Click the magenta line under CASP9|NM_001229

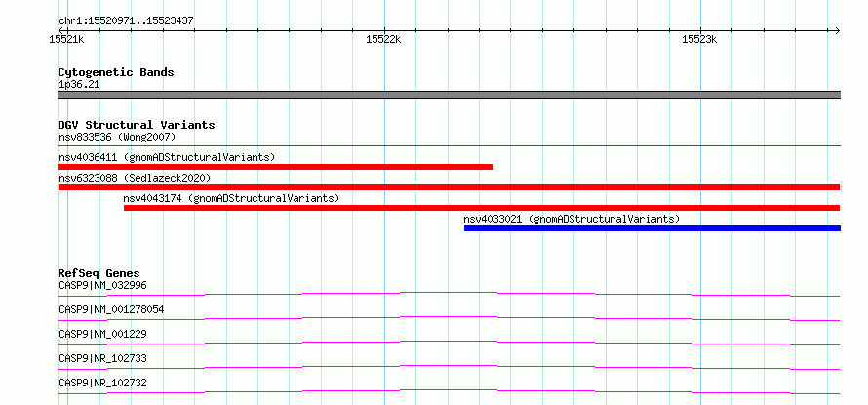449,343
